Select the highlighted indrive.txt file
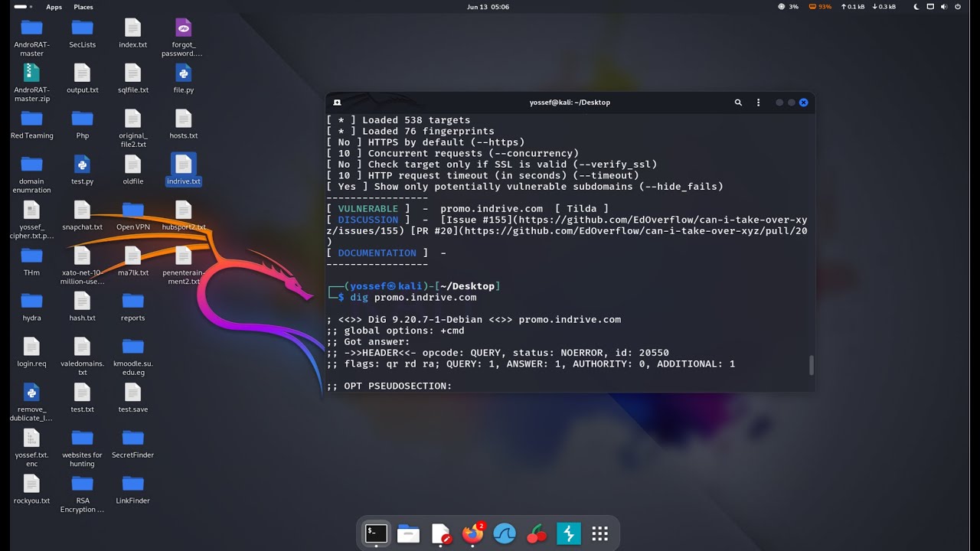The height and width of the screenshot is (551, 980). [183, 171]
